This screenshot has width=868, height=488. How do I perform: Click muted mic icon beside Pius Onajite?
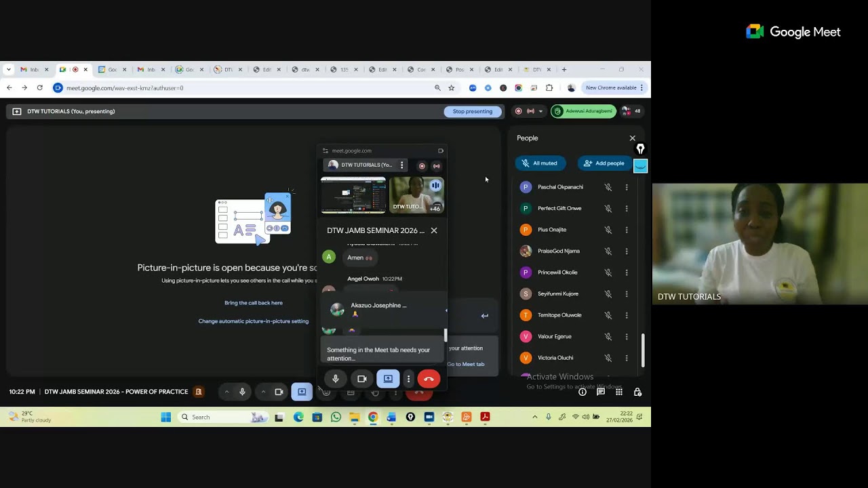[608, 230]
